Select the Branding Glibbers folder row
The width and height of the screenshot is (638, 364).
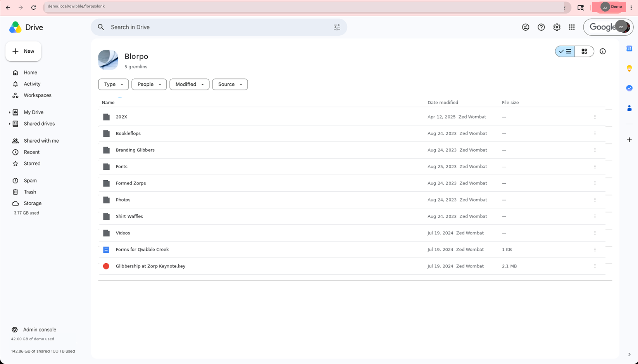point(352,150)
